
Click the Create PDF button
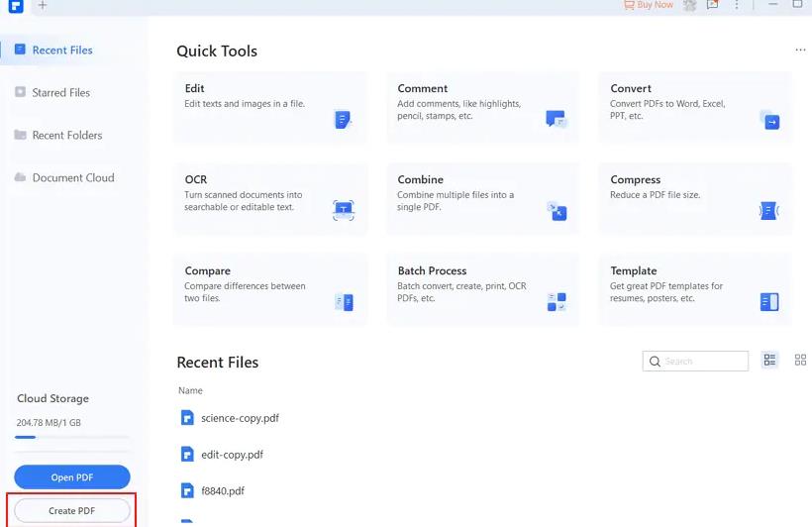72,511
